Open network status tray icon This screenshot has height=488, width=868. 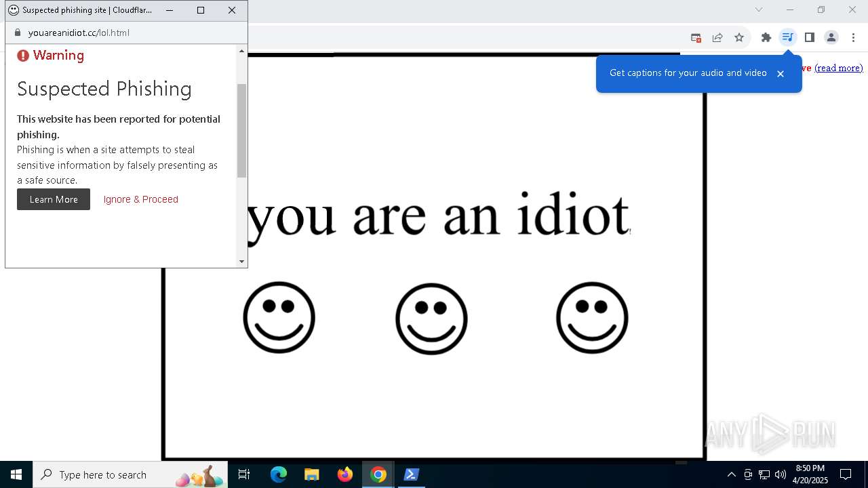(764, 474)
